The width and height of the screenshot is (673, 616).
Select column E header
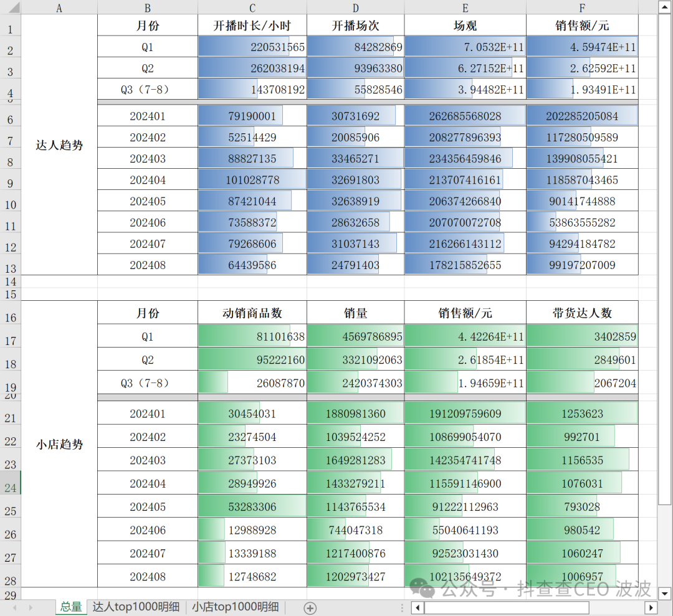click(465, 8)
